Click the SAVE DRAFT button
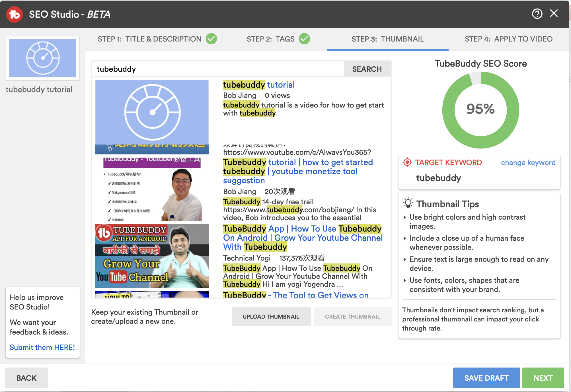571x392 pixels. (486, 378)
